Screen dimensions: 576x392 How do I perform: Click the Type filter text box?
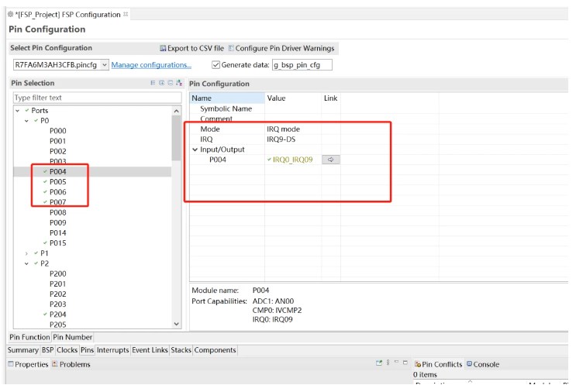click(x=98, y=98)
